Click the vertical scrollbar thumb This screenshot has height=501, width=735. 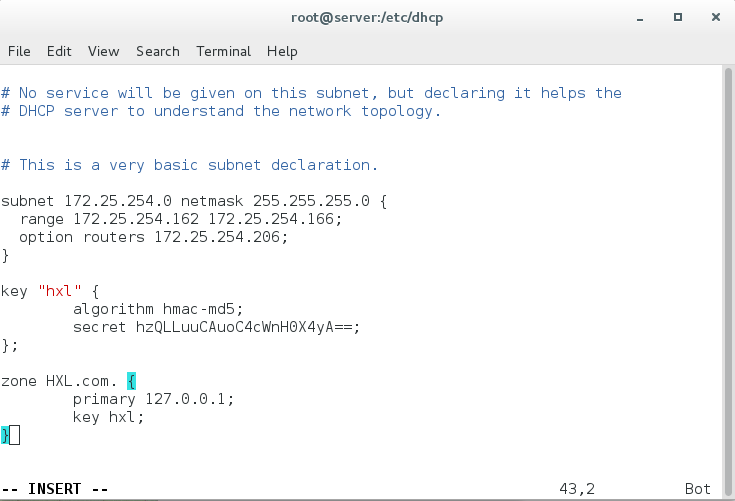[x=728, y=282]
